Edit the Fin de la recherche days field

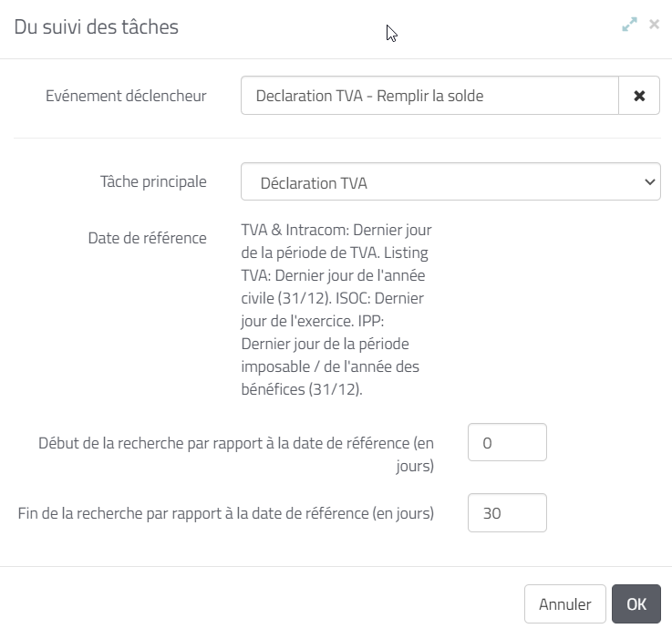pos(507,513)
